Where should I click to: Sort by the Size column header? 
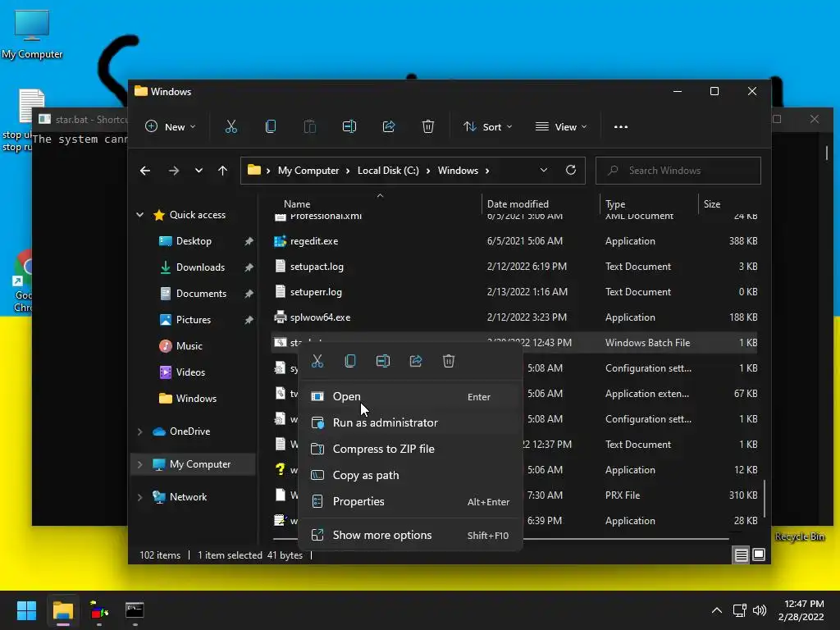tap(711, 204)
